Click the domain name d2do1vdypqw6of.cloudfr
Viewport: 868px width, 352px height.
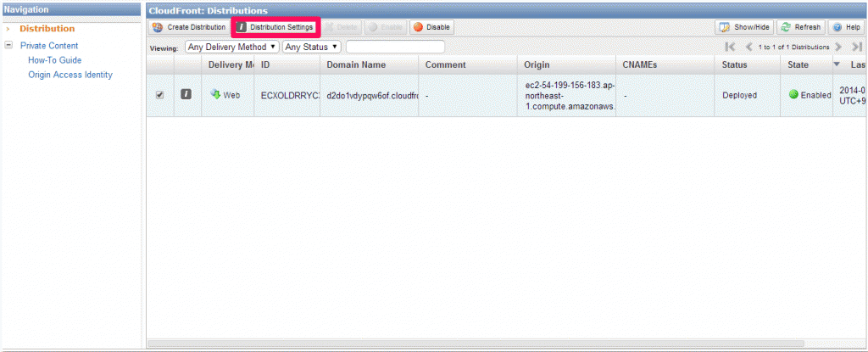(x=372, y=95)
